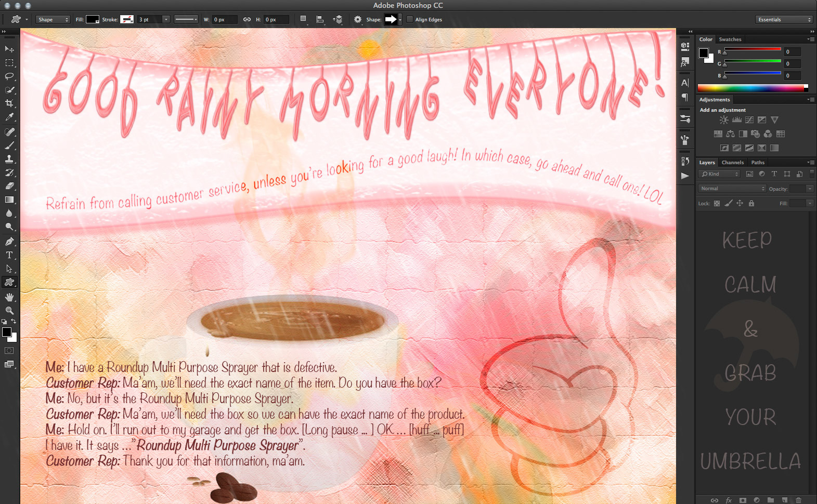Viewport: 817px width, 504px height.
Task: Select the Gradient tool
Action: [x=9, y=200]
